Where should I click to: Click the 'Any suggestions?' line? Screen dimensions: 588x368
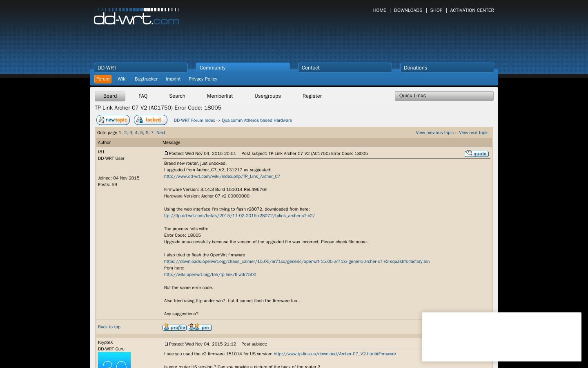pos(181,314)
